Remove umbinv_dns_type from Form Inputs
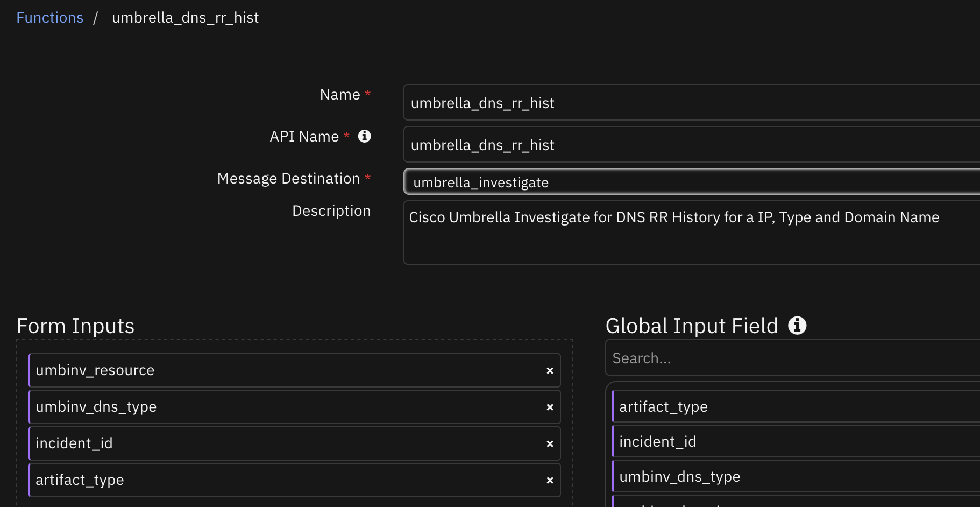Viewport: 980px width, 507px height. pyautogui.click(x=550, y=407)
